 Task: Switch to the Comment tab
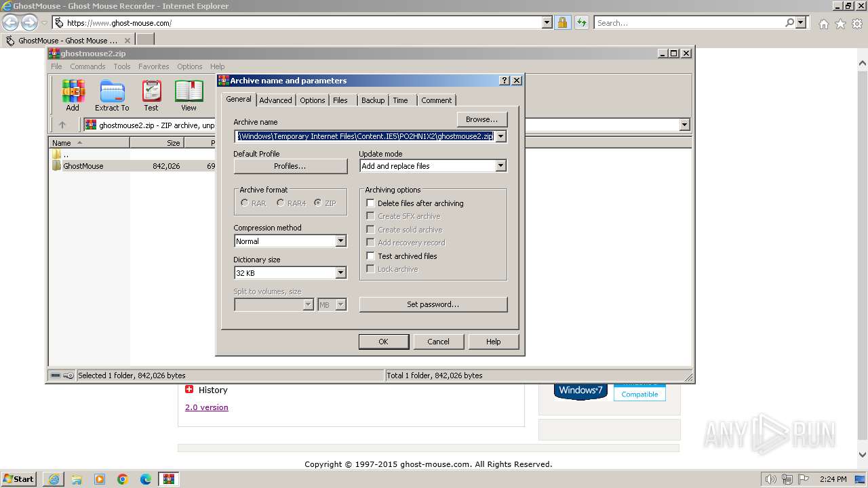tap(437, 100)
